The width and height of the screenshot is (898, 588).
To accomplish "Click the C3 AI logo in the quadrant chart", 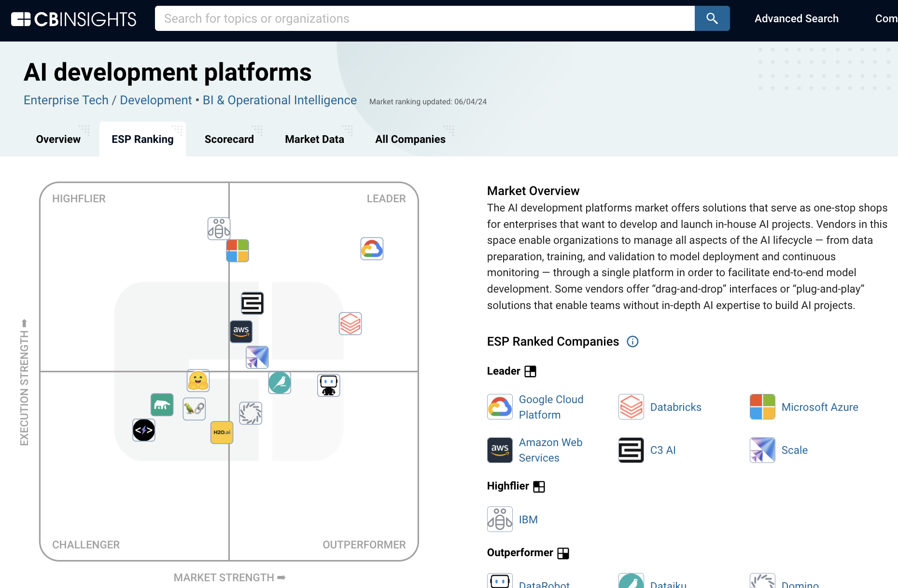I will coord(252,303).
